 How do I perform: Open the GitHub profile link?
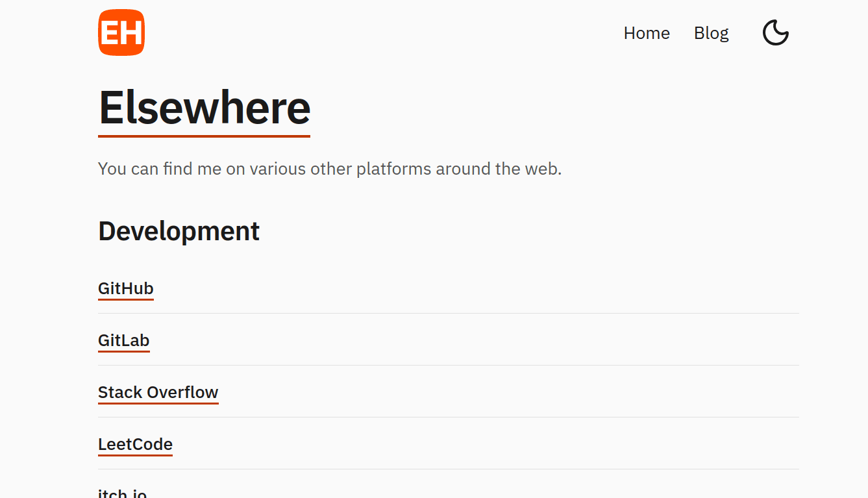126,288
